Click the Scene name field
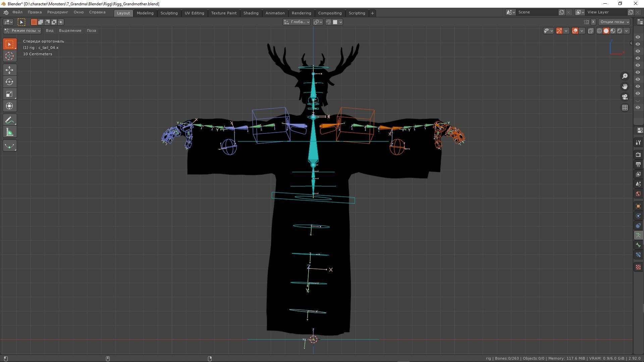 (536, 12)
